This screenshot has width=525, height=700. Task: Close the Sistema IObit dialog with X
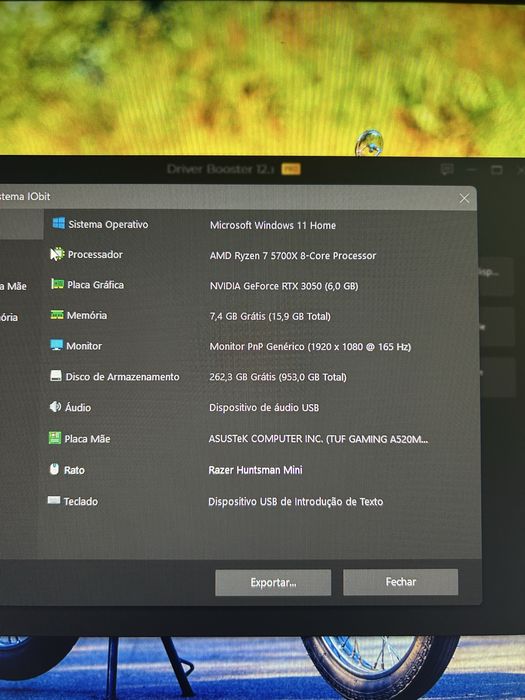point(464,198)
